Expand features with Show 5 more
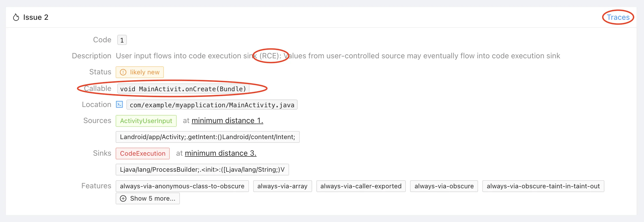Viewport: 644px width, 222px height. 148,198
